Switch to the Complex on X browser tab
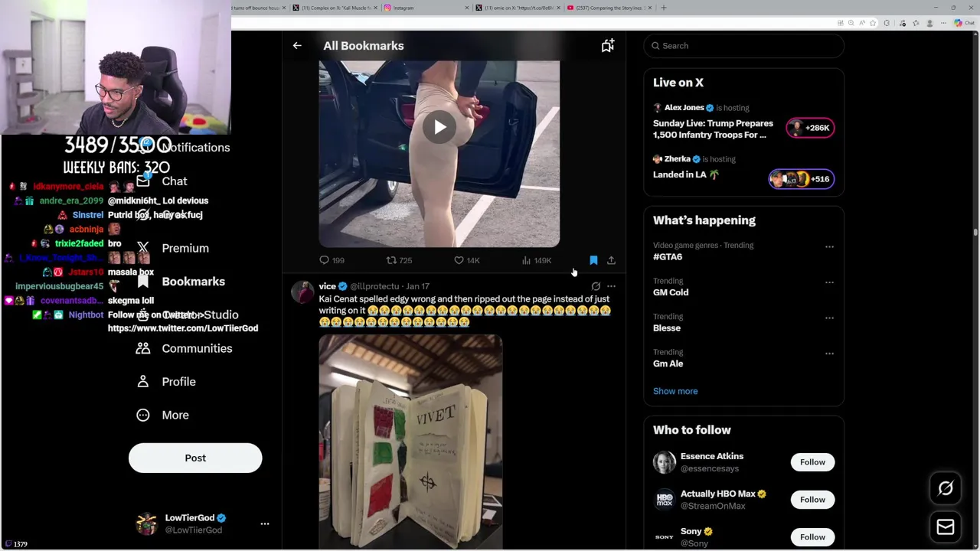The image size is (980, 551). click(x=334, y=8)
